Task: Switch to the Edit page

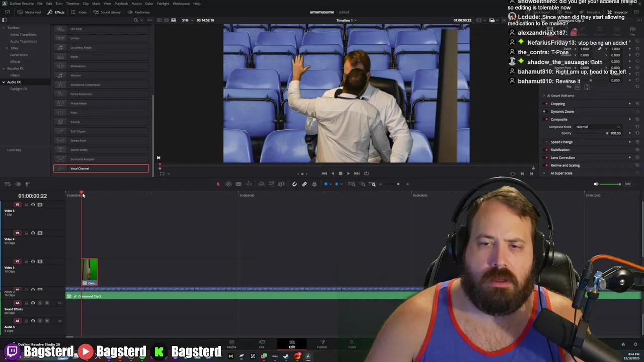Action: [292, 344]
